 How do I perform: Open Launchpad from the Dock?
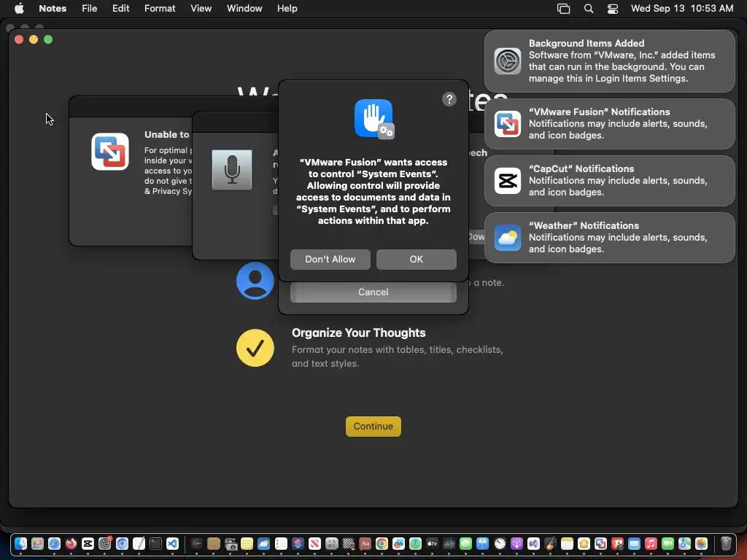tap(37, 543)
